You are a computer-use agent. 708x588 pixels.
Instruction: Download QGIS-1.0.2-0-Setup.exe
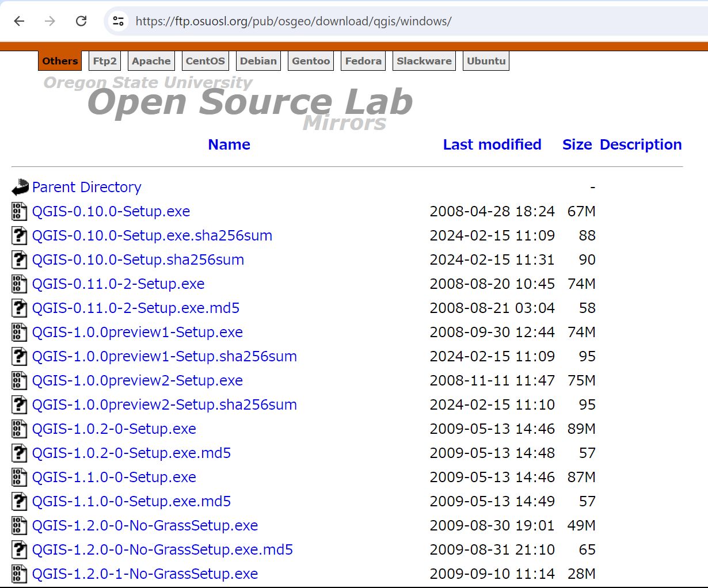point(114,429)
